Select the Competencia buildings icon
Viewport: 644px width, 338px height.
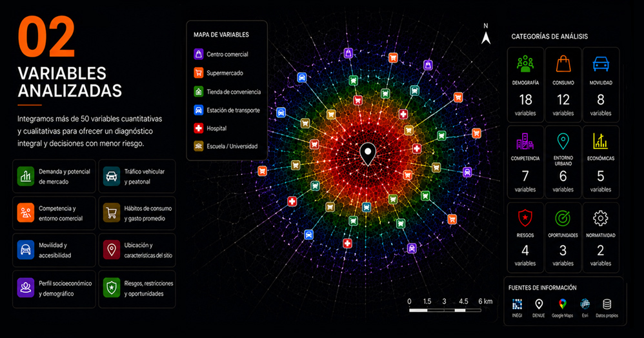525,141
